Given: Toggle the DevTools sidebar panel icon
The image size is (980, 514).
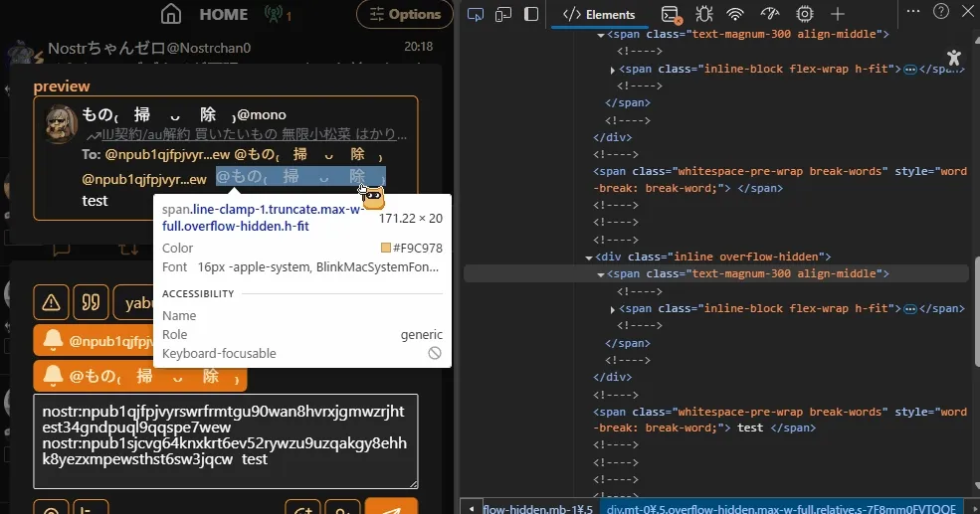Looking at the screenshot, I should coord(531,14).
